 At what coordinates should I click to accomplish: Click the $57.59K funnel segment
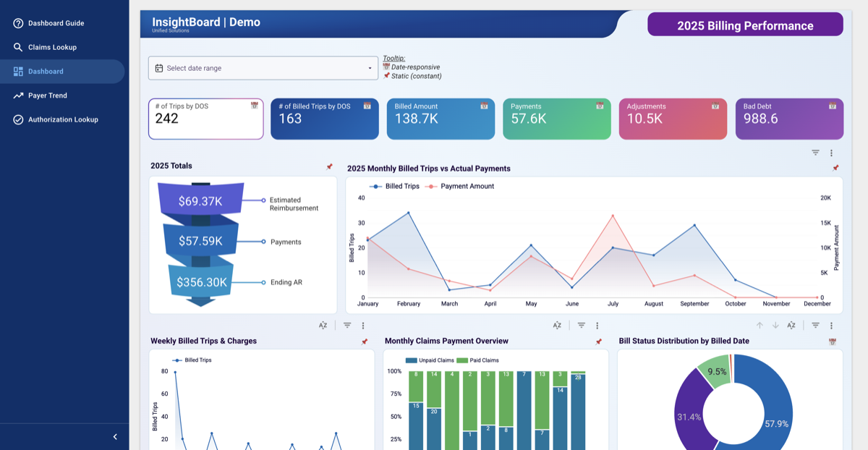tap(200, 242)
